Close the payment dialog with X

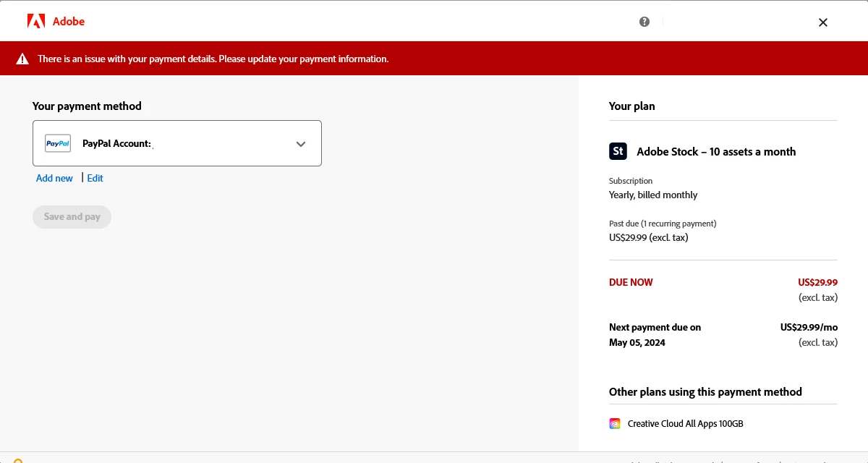point(823,22)
